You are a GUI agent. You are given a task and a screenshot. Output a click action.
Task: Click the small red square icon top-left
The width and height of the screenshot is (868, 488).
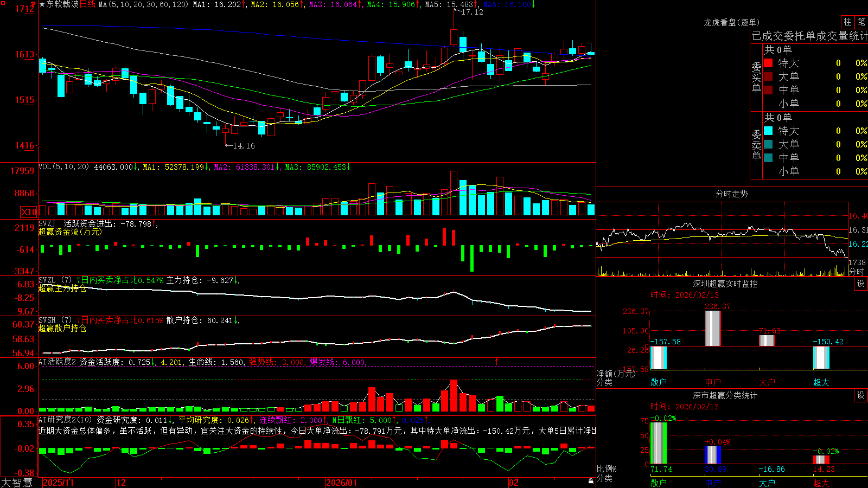(x=2, y=2)
